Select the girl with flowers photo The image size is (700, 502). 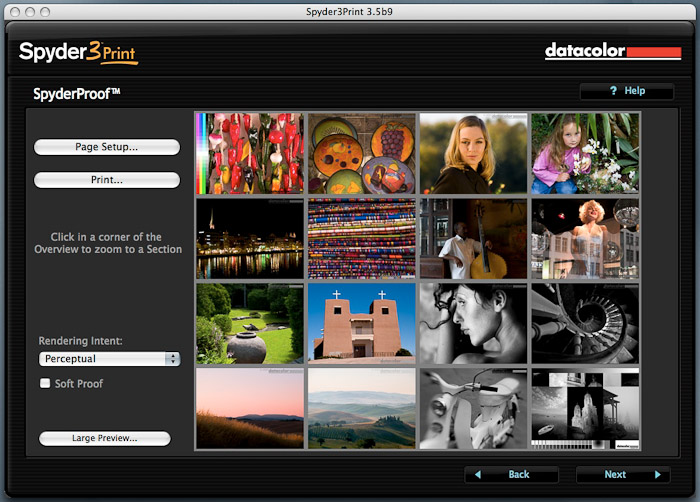click(585, 153)
